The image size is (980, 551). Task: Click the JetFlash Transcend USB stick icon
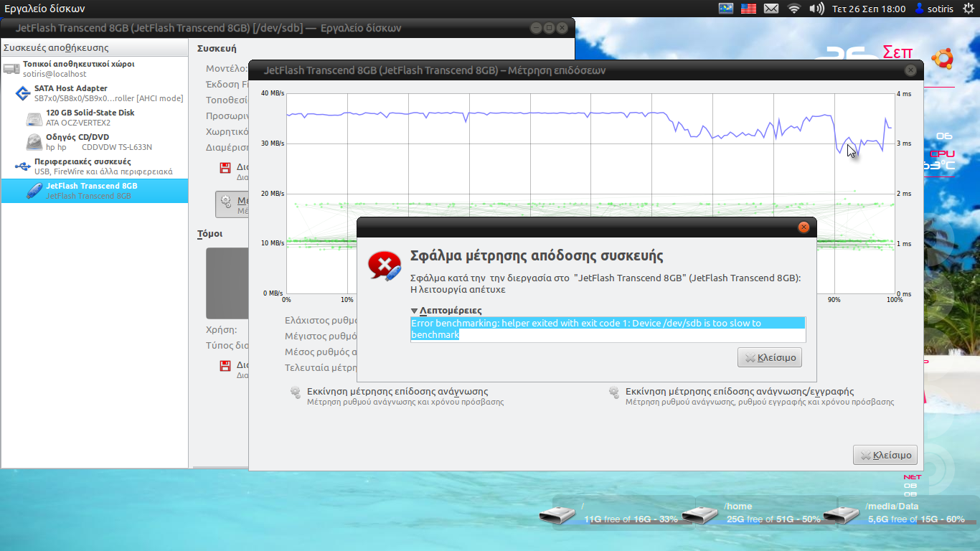pos(34,191)
